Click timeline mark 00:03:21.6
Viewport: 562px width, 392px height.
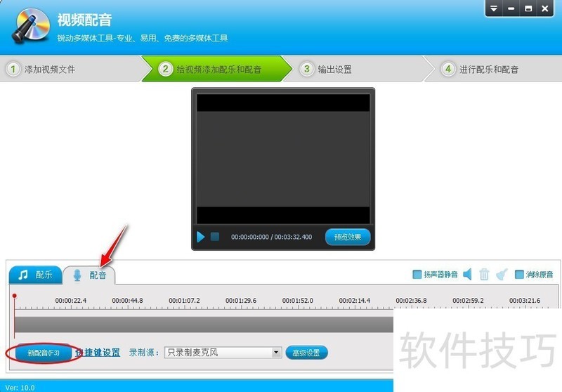pyautogui.click(x=525, y=300)
